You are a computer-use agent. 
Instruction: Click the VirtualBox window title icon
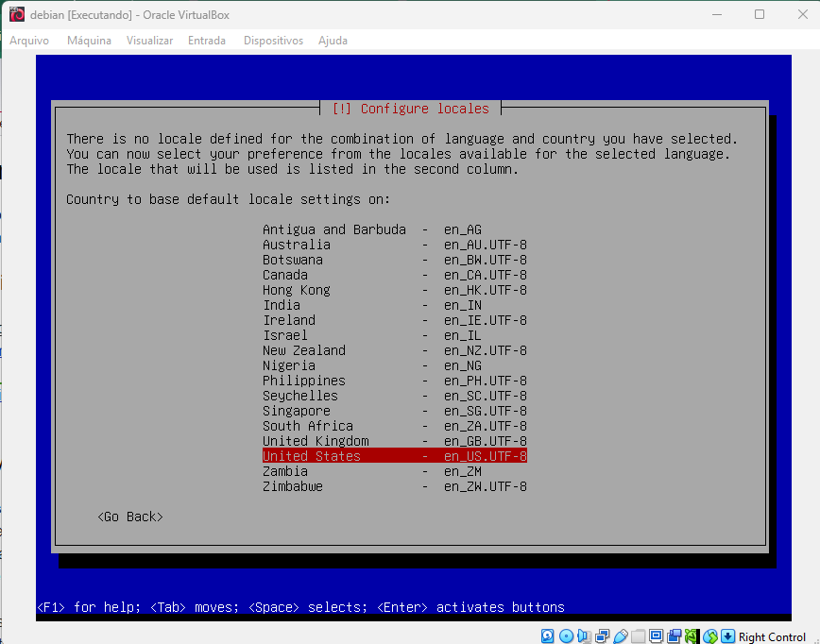tap(17, 15)
